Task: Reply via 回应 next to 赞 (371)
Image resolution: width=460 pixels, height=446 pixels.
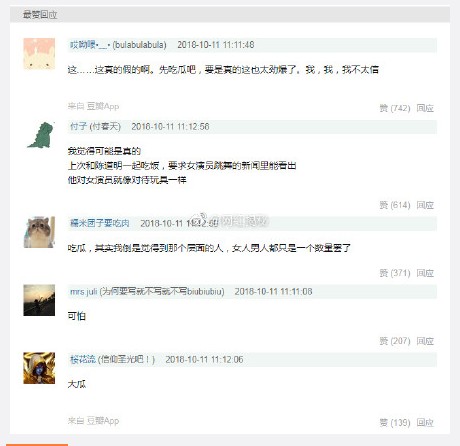Action: tap(425, 273)
